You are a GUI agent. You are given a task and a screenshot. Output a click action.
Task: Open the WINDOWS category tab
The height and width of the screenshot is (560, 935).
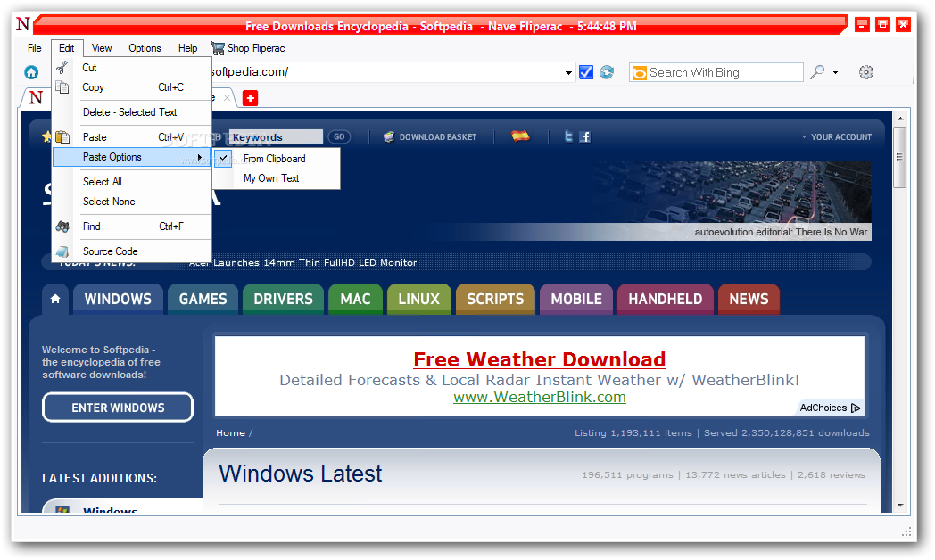pyautogui.click(x=118, y=299)
